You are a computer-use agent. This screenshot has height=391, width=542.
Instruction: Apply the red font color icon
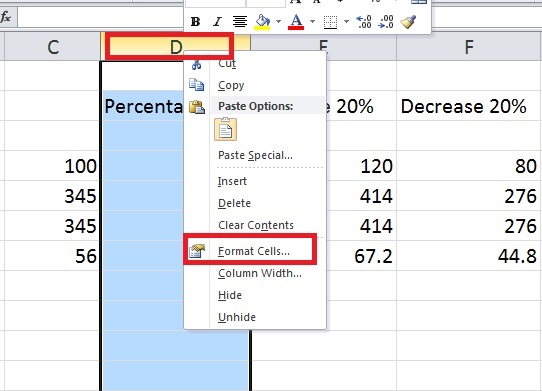tap(296, 22)
